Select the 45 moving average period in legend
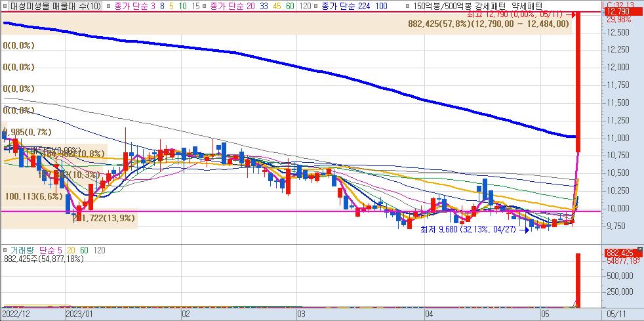The width and height of the screenshot is (644, 321). pos(277,6)
